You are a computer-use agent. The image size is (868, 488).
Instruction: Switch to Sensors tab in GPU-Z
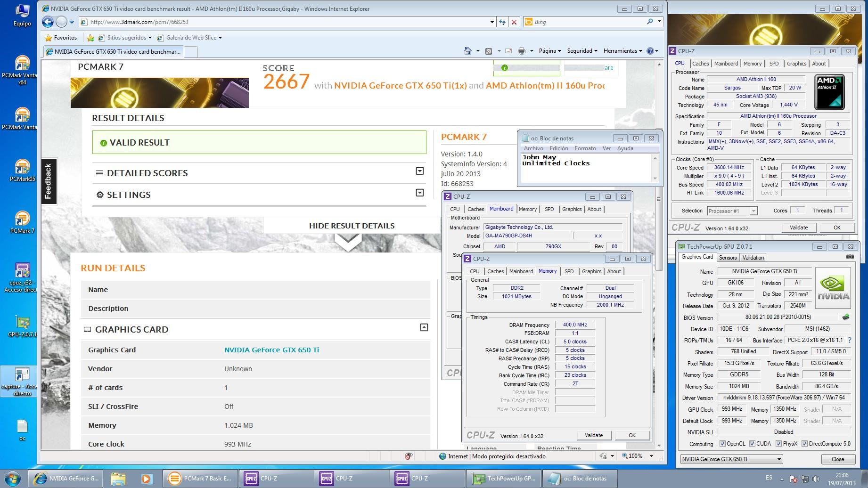pos(728,258)
